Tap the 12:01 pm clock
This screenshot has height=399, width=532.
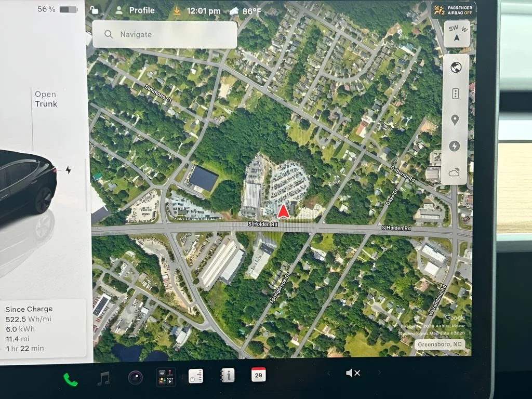(204, 11)
